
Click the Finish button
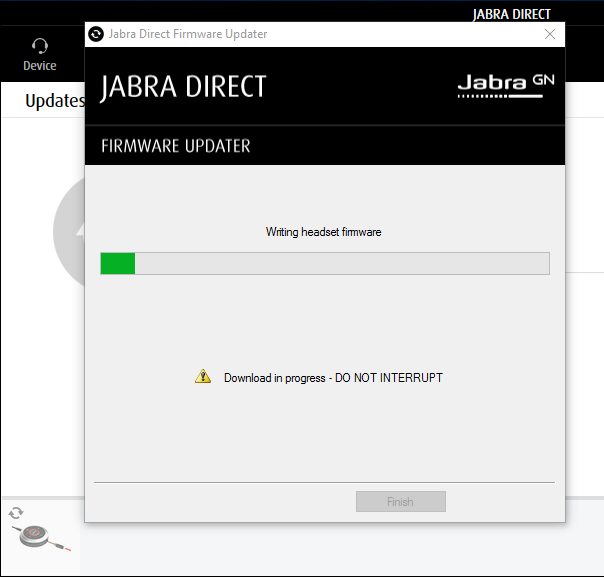tap(401, 501)
